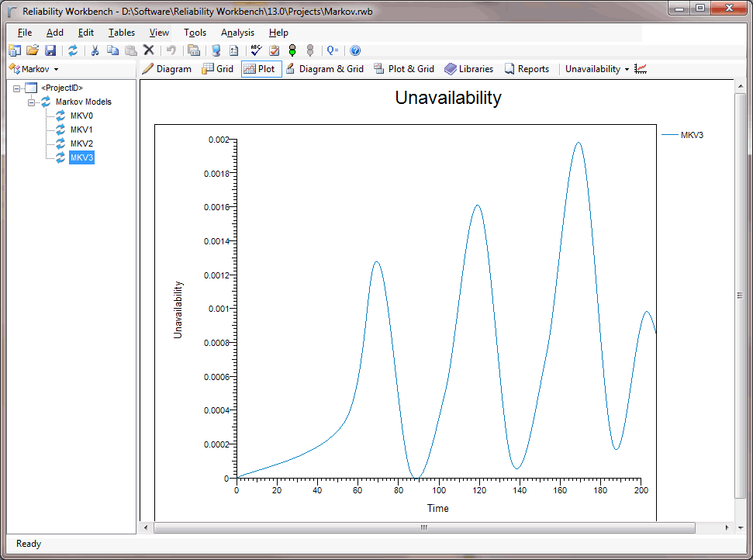Click the scissors Cut icon
Viewport: 753px width, 560px height.
click(95, 50)
